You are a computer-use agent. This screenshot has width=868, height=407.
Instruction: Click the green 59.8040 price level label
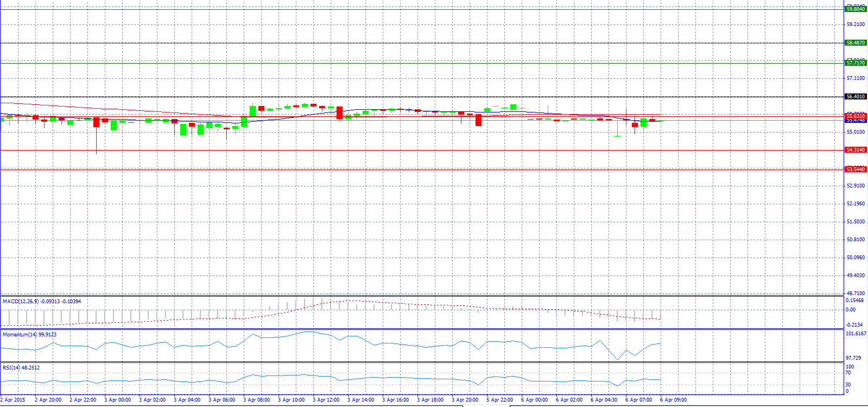(856, 9)
